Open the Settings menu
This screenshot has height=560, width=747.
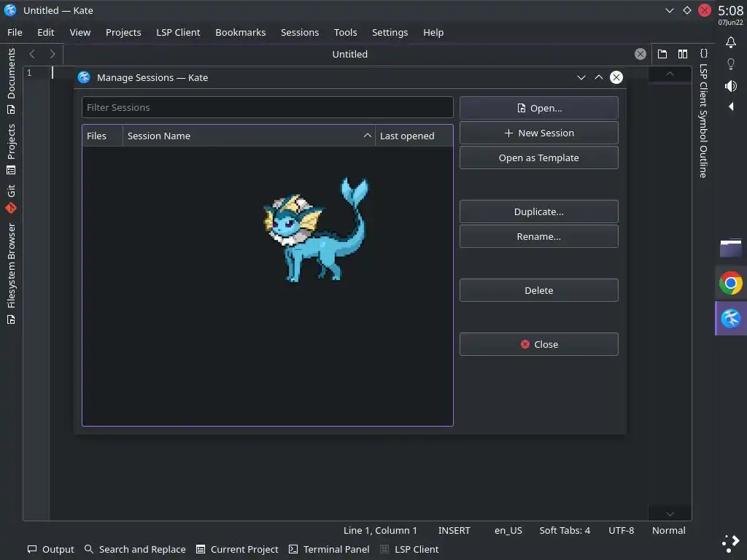(x=390, y=32)
